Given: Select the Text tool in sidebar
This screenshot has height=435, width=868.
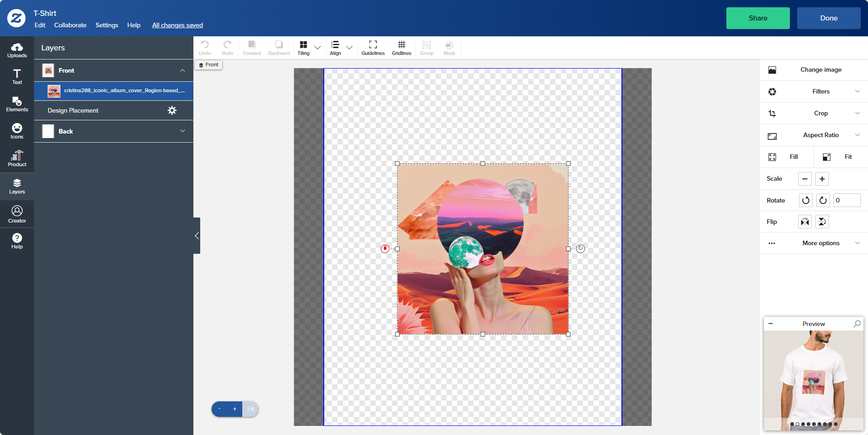Looking at the screenshot, I should coord(17,77).
